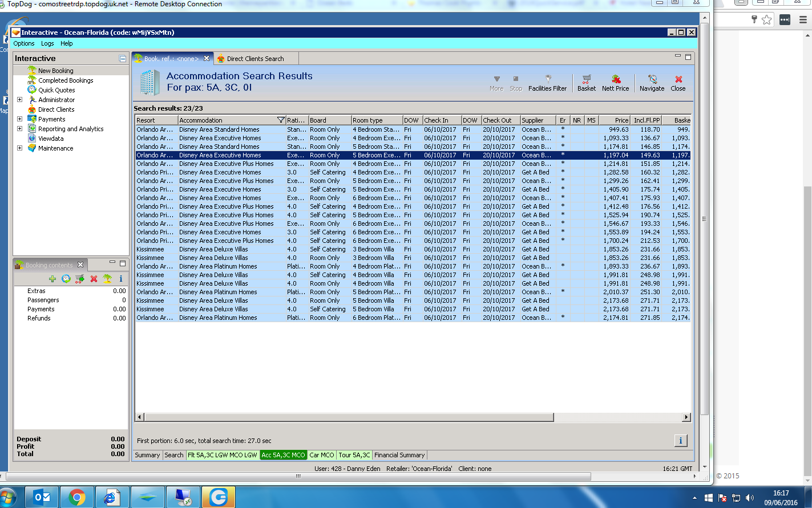Screen dimensions: 812x508
Task: Click the clock icon in Booking contents toolbar
Action: click(66, 279)
